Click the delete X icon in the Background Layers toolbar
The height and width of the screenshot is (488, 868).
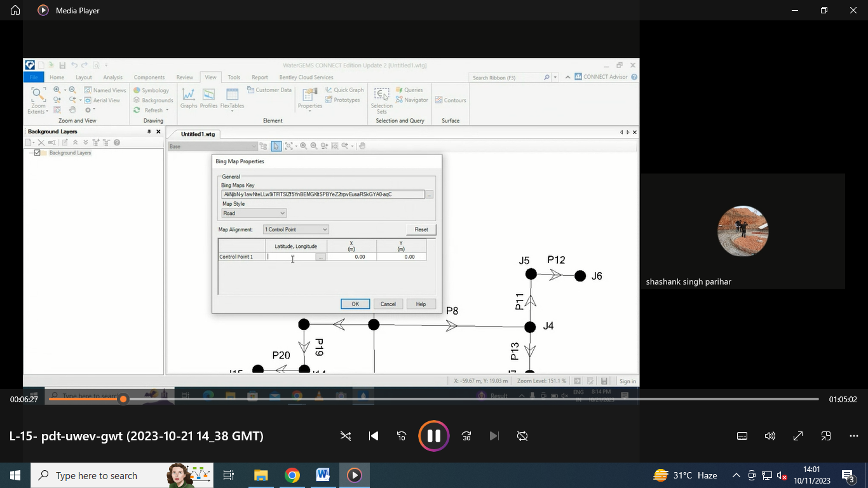(41, 142)
